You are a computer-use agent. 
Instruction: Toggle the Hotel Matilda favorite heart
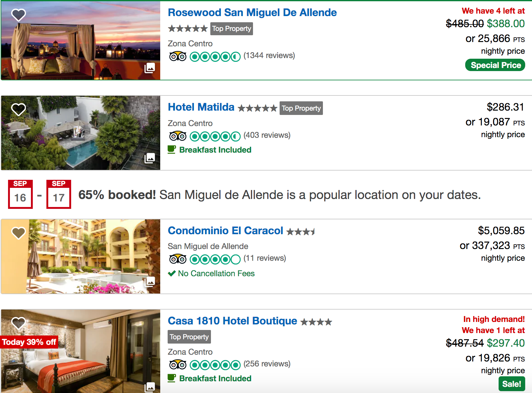(19, 109)
